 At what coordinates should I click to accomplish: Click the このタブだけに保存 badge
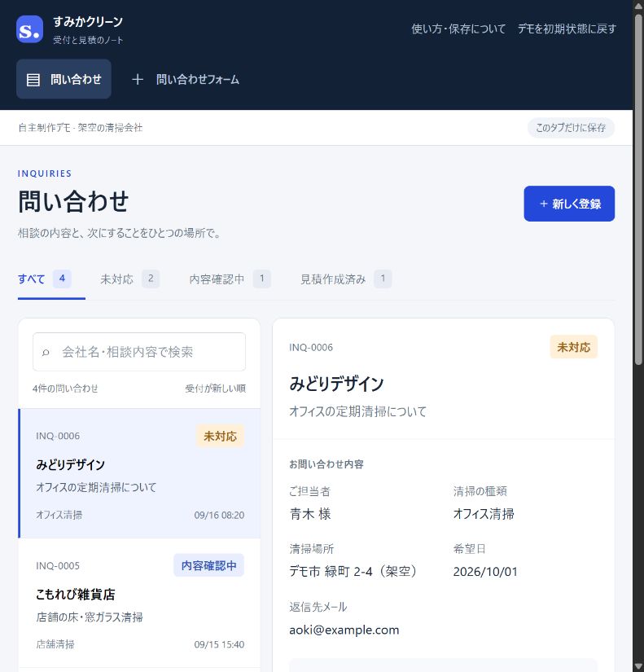571,128
